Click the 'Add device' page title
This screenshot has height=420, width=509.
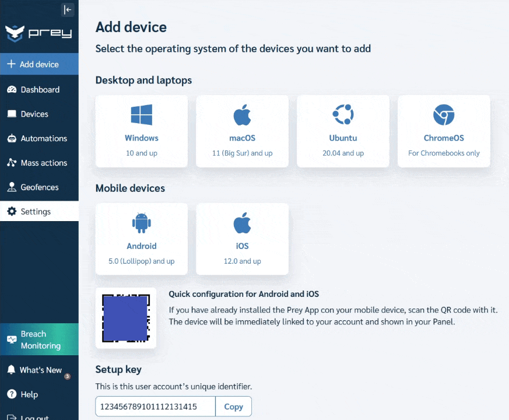(131, 27)
